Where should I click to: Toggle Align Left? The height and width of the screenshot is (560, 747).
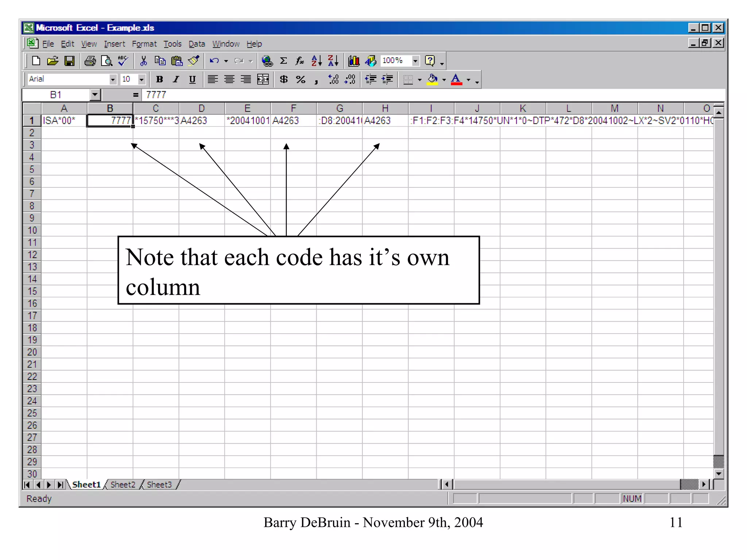point(213,79)
